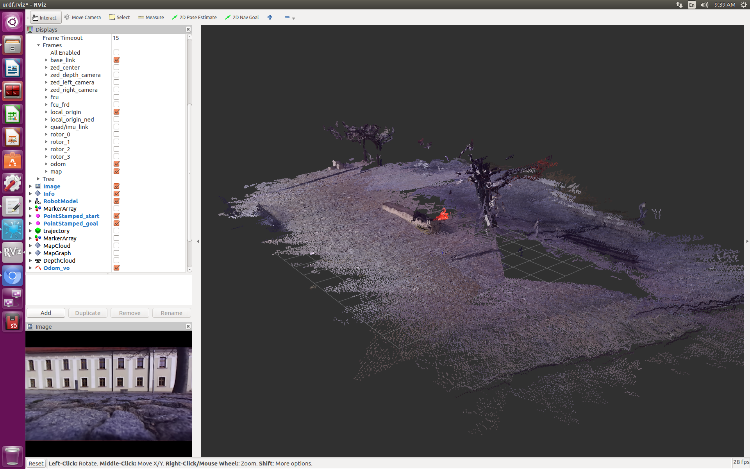
Task: Enable the MapCloud display checkbox
Action: tap(116, 245)
